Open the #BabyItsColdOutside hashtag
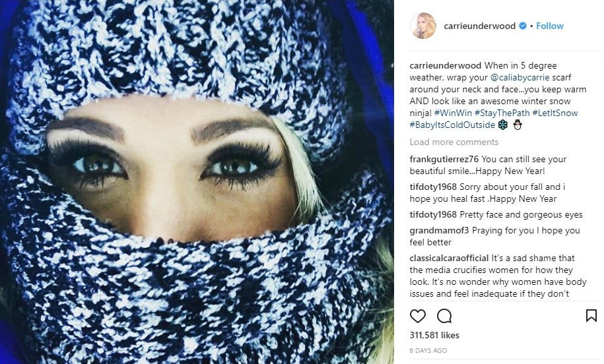The image size is (604, 364). [452, 125]
